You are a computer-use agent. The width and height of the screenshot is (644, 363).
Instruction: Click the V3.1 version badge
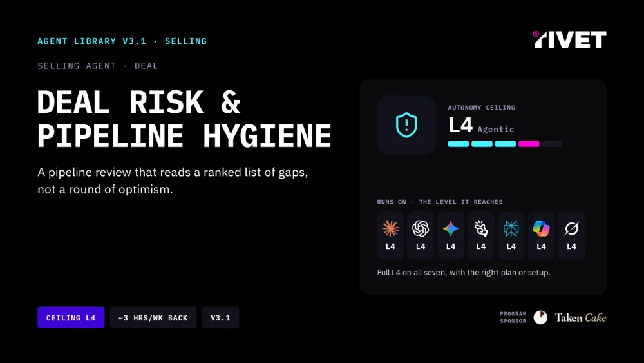tap(220, 317)
